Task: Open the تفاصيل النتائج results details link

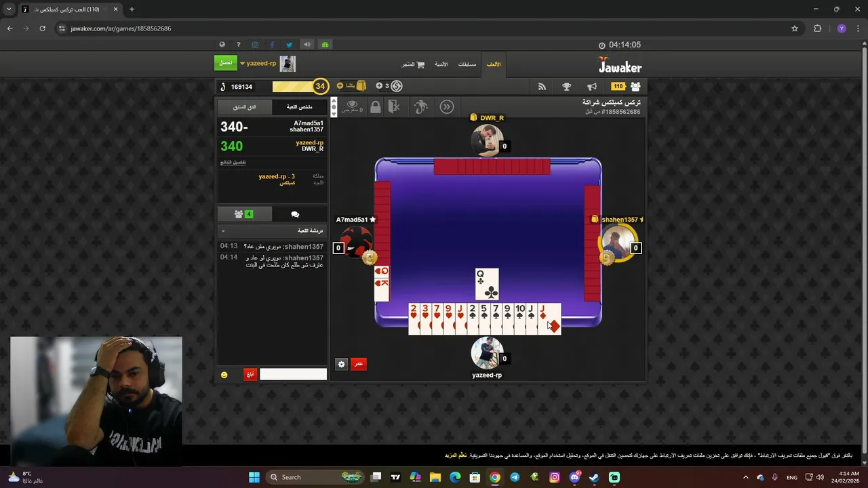Action: (x=233, y=162)
